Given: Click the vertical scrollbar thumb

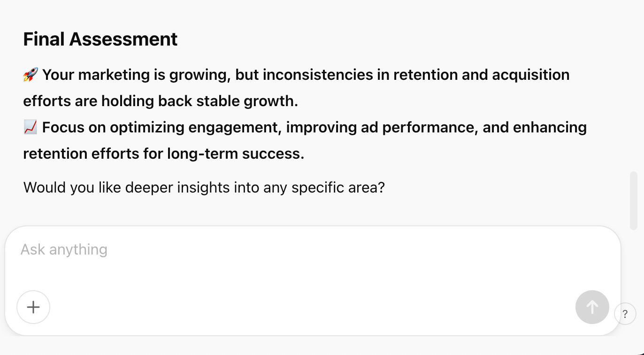Looking at the screenshot, I should (634, 200).
